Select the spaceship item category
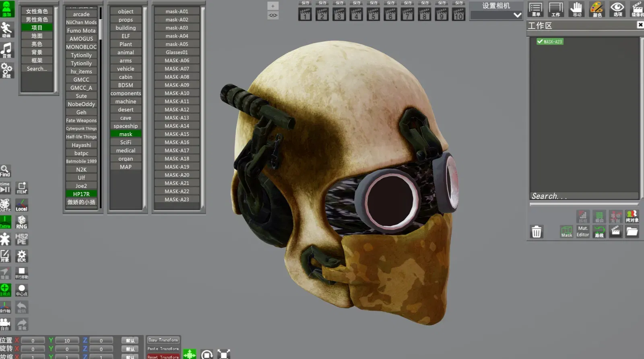 click(x=126, y=126)
